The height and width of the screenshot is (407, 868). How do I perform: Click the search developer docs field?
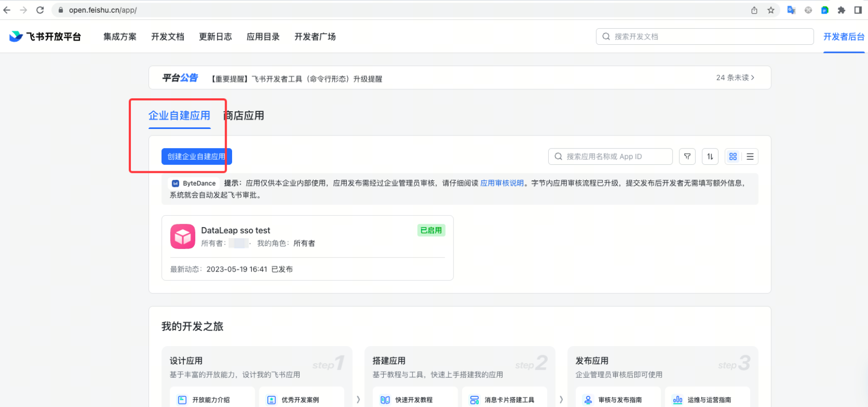[x=705, y=37]
